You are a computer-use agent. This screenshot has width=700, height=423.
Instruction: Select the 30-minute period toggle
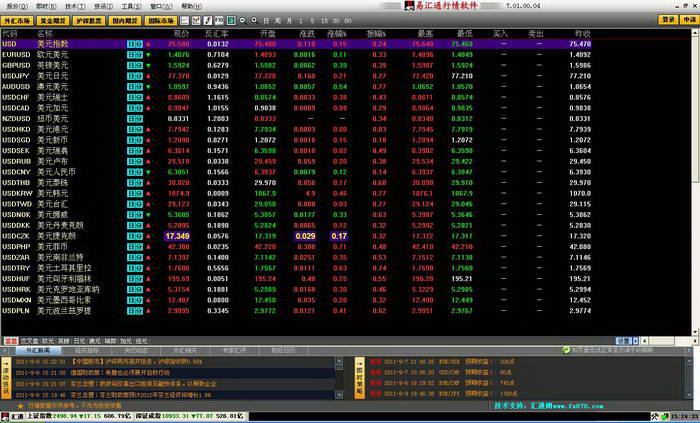coord(336,21)
